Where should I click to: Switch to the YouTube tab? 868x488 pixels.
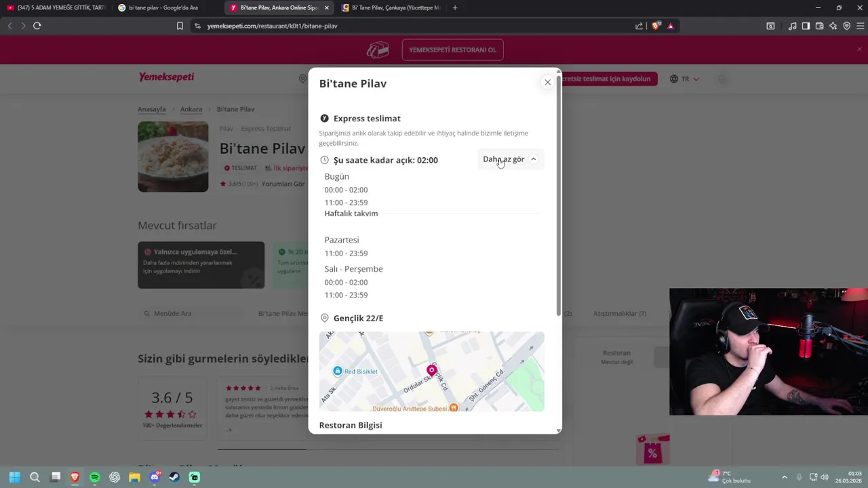tap(56, 7)
